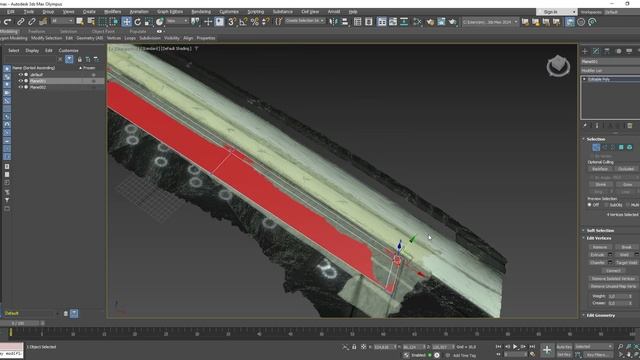Toggle the Backface culling button
Screen dimensions: 640x360
[x=600, y=169]
